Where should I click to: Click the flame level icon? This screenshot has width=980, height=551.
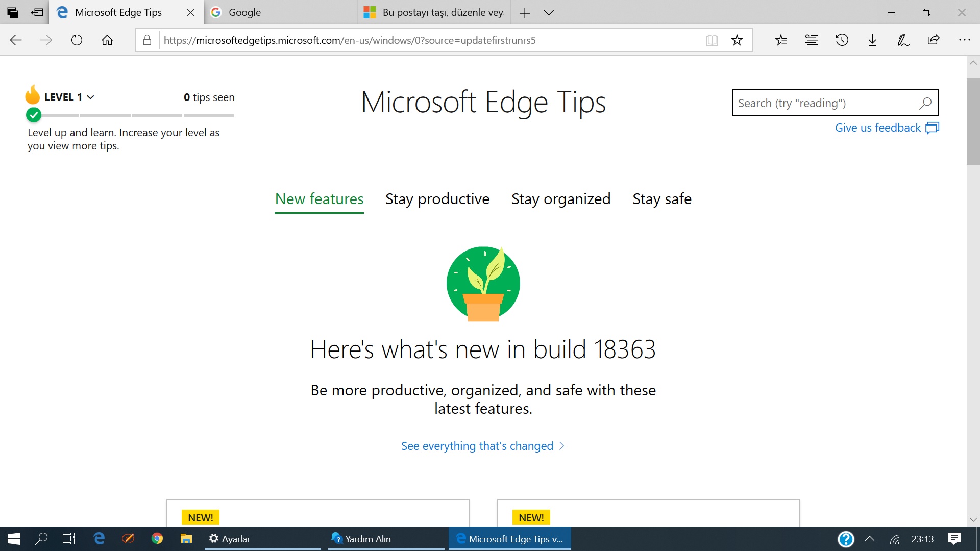33,95
